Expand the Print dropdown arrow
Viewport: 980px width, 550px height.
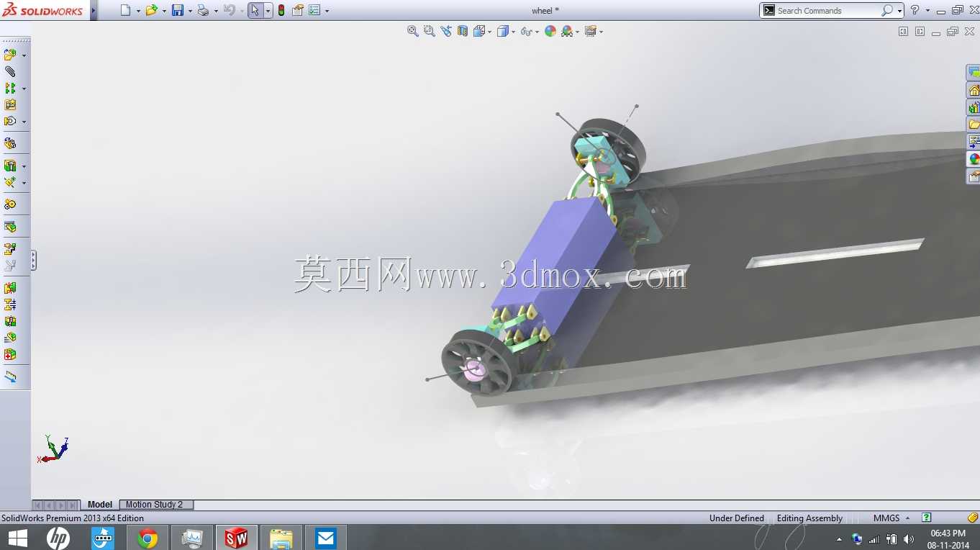coord(216,11)
